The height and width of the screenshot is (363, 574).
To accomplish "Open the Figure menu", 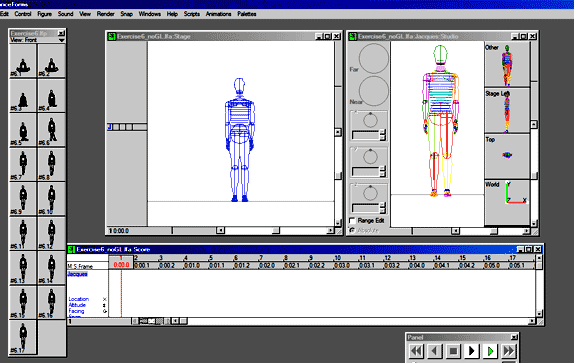I will pyautogui.click(x=44, y=14).
